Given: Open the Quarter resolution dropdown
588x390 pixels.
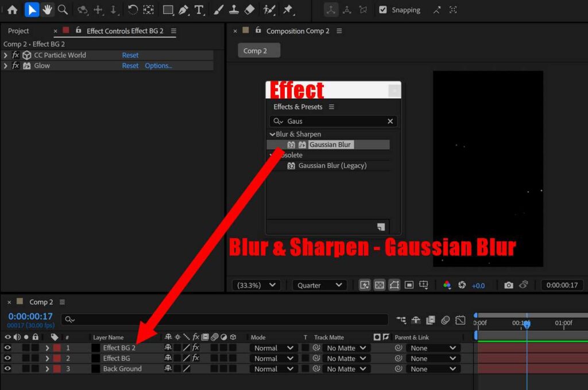Looking at the screenshot, I should 319,285.
